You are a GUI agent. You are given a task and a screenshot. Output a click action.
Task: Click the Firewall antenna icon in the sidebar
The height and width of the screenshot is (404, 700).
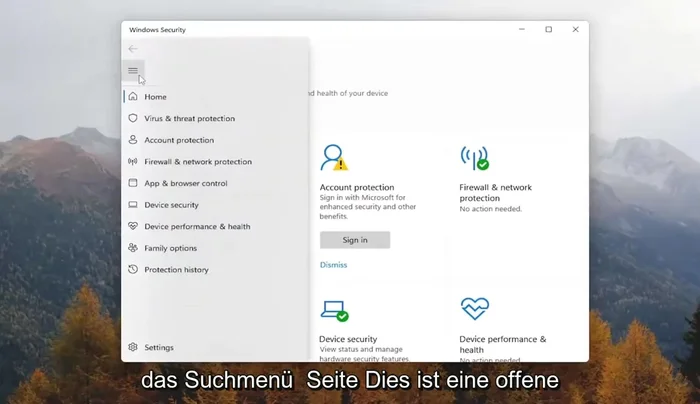click(x=133, y=161)
